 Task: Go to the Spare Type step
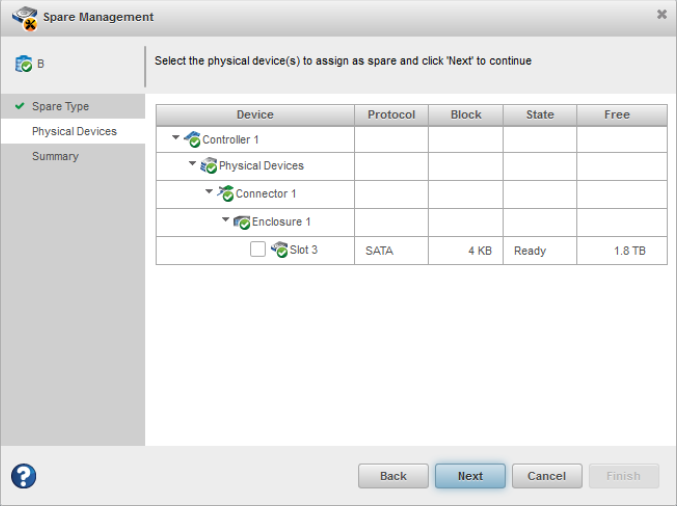[60, 106]
